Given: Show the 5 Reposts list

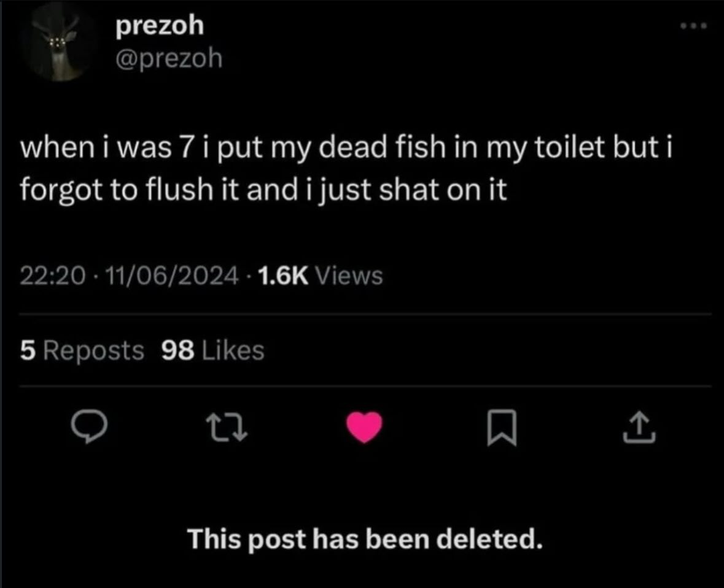Looking at the screenshot, I should (x=82, y=350).
